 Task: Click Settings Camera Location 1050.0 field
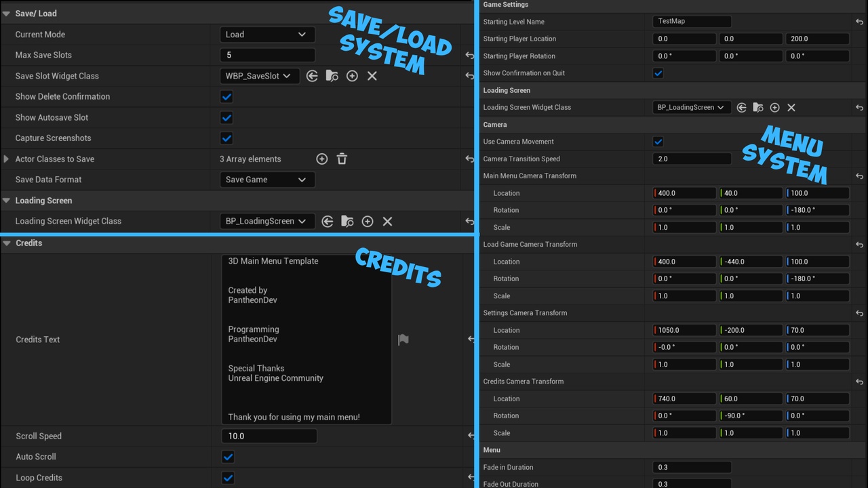(x=684, y=330)
